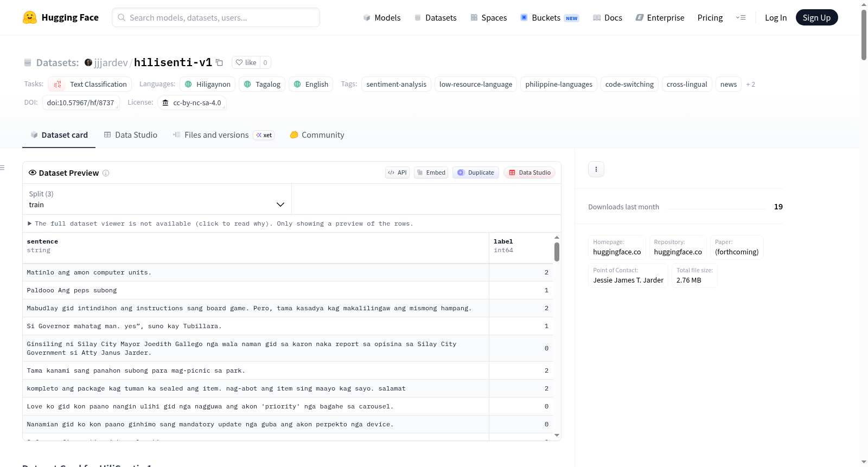868x467 pixels.
Task: Click the Hugging Face logo icon
Action: click(30, 17)
